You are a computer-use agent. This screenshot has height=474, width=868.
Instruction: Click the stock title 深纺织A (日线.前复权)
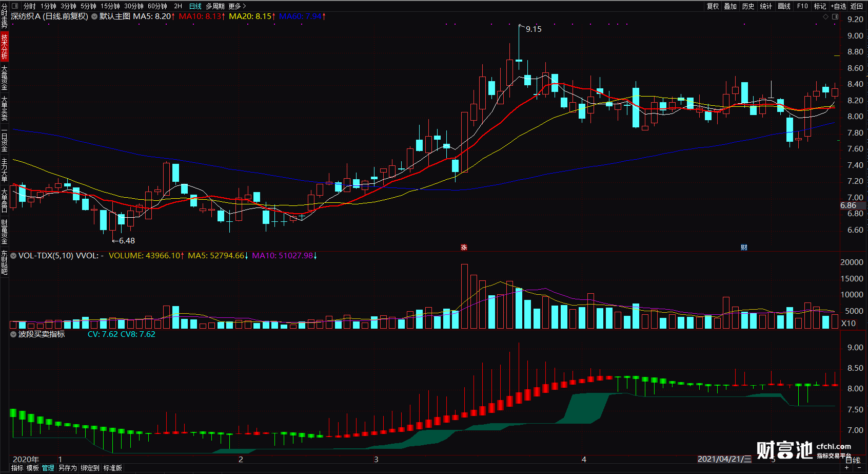[x=49, y=16]
